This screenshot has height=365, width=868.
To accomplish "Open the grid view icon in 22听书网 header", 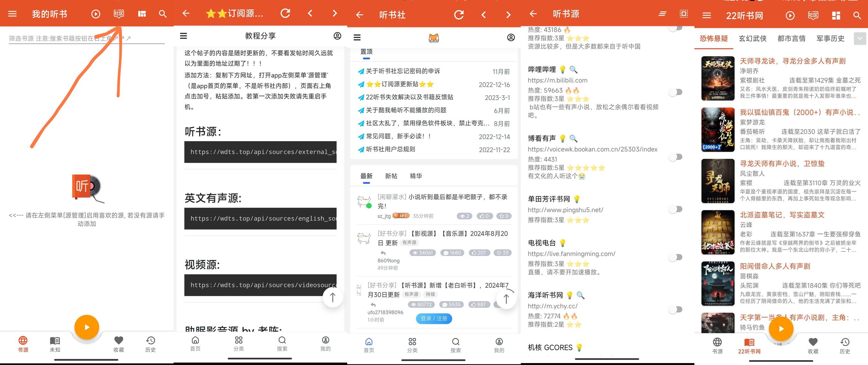I will coord(836,15).
